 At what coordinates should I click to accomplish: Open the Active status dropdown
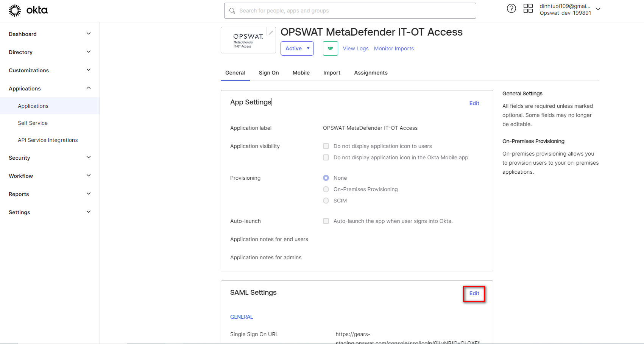coord(297,48)
